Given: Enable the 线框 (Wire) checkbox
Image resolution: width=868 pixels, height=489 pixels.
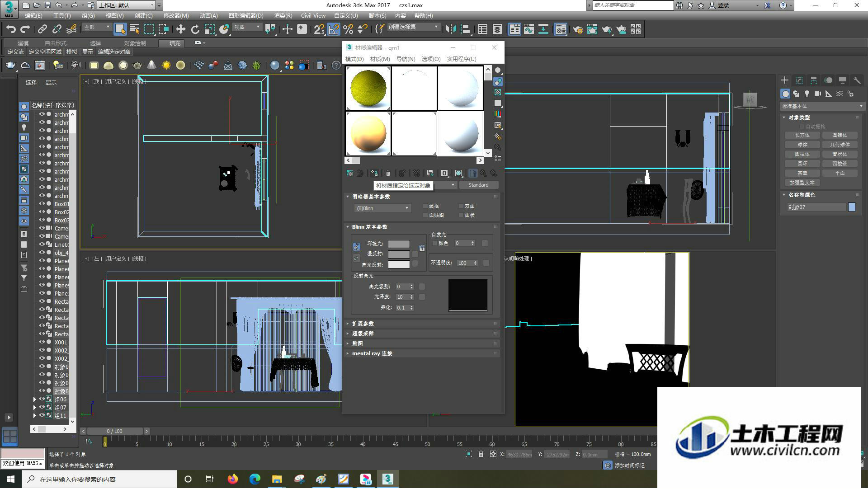Looking at the screenshot, I should coord(425,206).
